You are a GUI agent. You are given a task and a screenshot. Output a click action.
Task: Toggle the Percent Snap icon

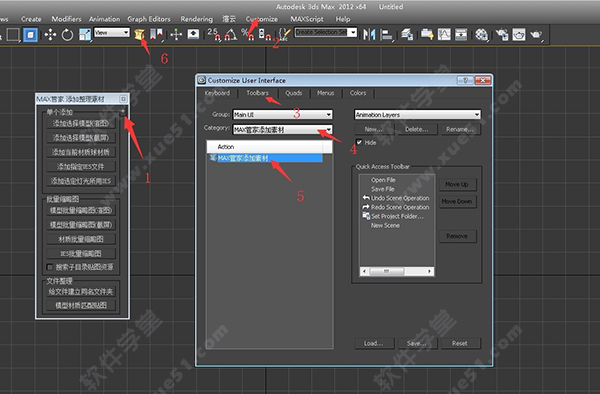coord(248,34)
